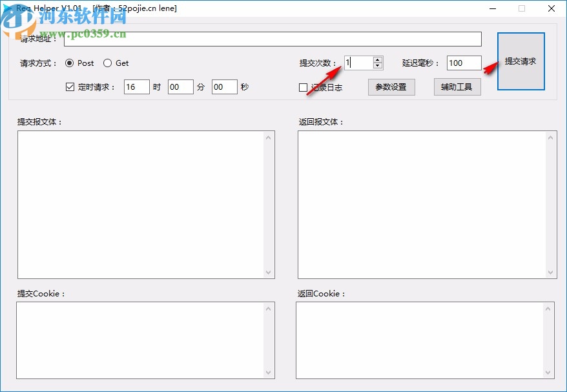Open the 辅助工具 auxiliary tools
The image size is (567, 392).
(x=457, y=87)
